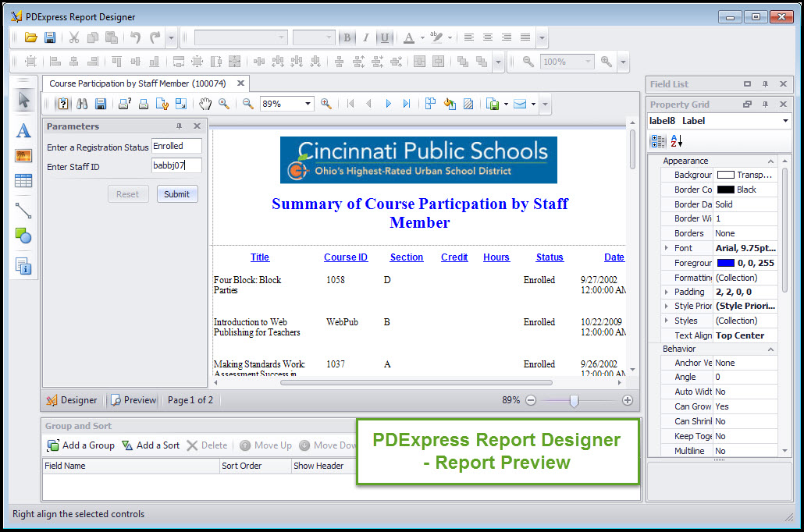The width and height of the screenshot is (804, 532).
Task: Open the font color tool (underlined A)
Action: [x=409, y=37]
